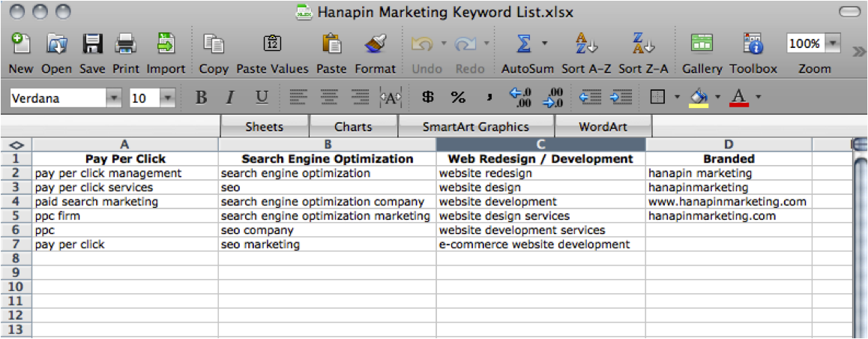Image resolution: width=868 pixels, height=339 pixels.
Task: Click the Undo arrow icon
Action: 424,43
